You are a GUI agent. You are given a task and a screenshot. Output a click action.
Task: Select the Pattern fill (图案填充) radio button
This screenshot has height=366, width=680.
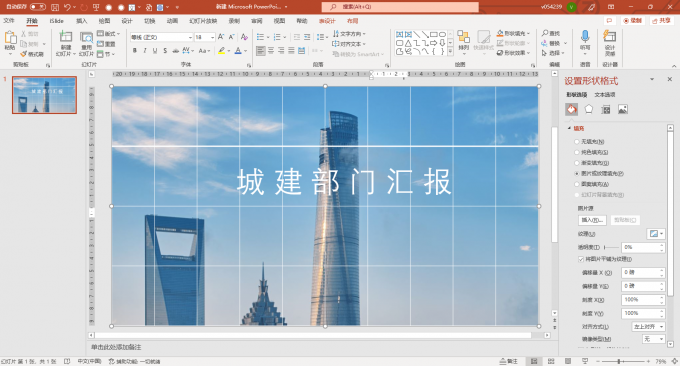577,184
